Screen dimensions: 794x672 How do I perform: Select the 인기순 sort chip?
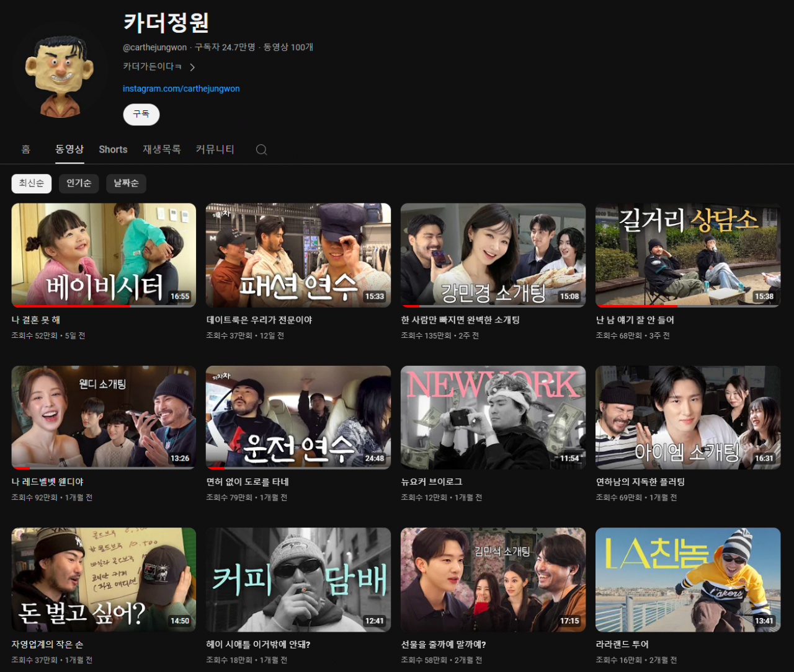(79, 183)
